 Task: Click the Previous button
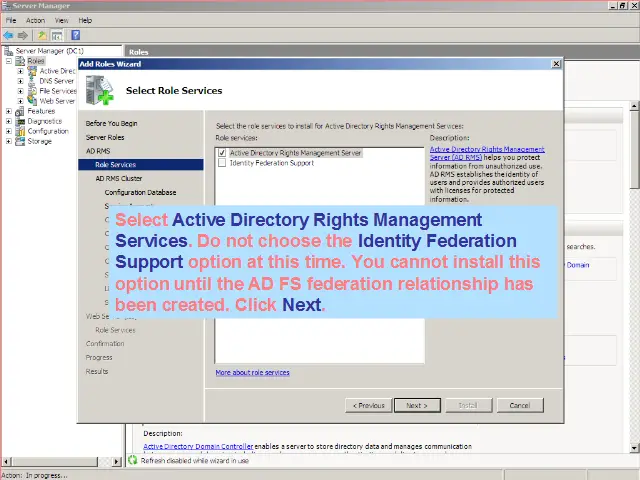tap(369, 405)
